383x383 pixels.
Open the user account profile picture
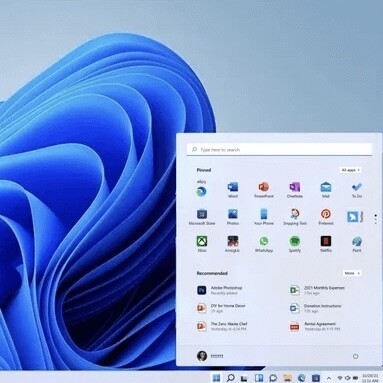click(202, 356)
